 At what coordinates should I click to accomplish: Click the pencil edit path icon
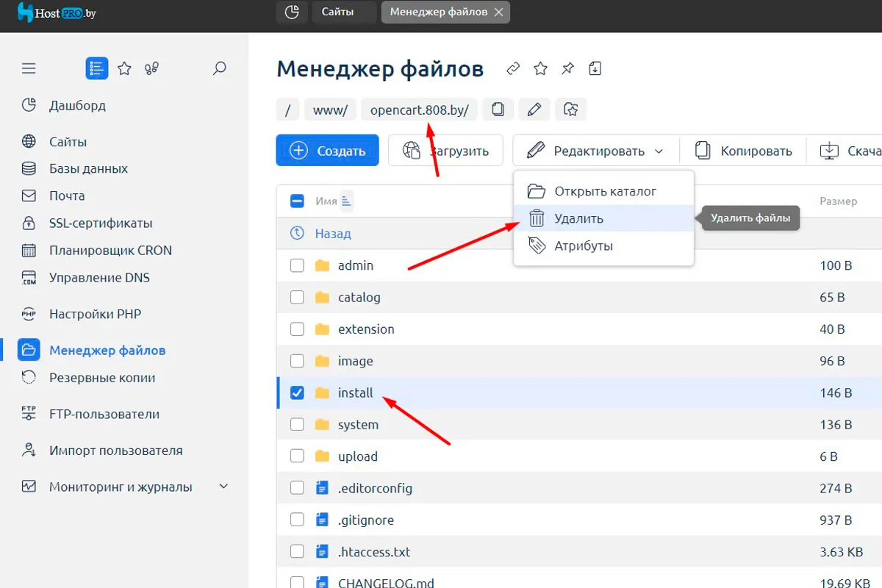pyautogui.click(x=534, y=110)
